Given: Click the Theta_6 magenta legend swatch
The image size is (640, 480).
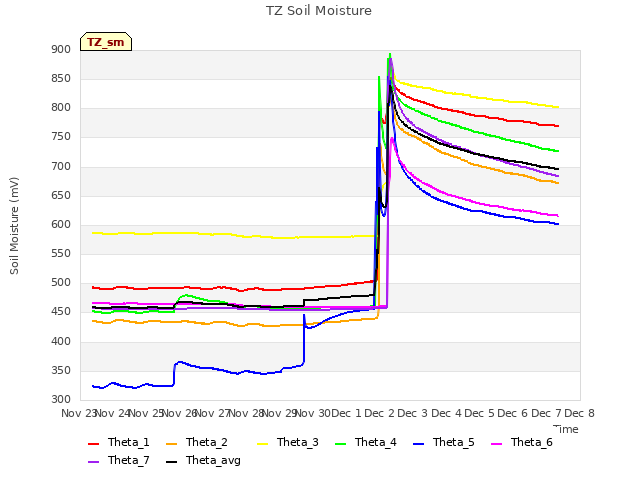Looking at the screenshot, I should [496, 443].
